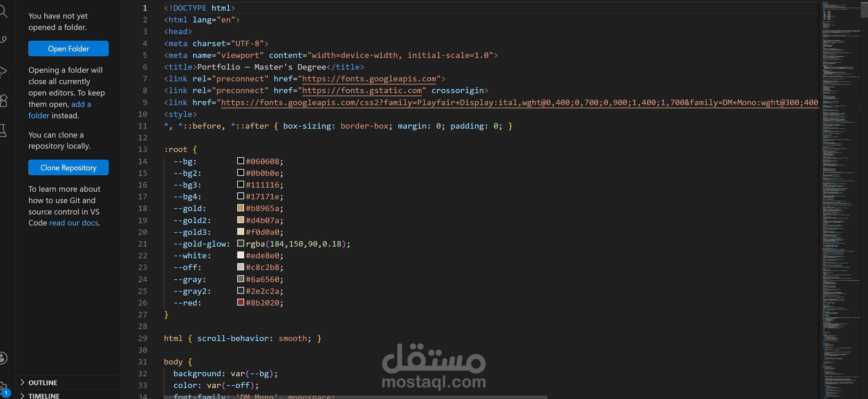Click the Open Folder button
The height and width of the screenshot is (399, 868).
[x=68, y=49]
